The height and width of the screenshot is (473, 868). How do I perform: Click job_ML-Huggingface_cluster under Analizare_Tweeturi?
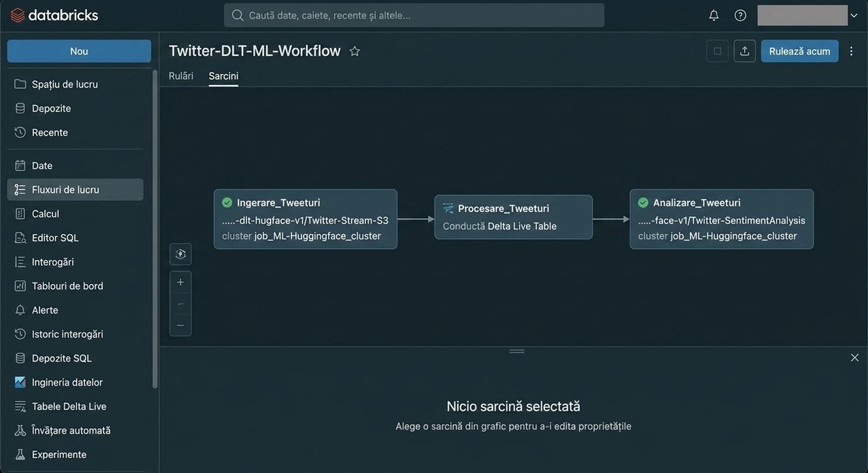point(734,235)
